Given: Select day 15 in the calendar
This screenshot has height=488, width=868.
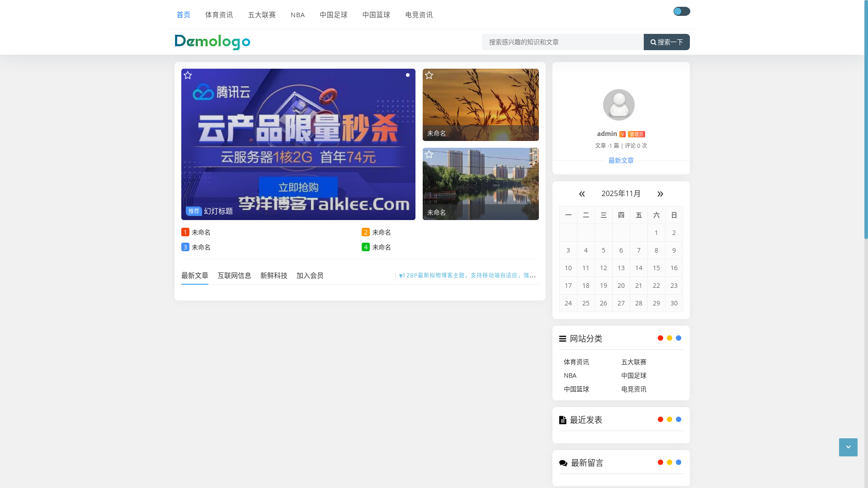Looking at the screenshot, I should (656, 268).
